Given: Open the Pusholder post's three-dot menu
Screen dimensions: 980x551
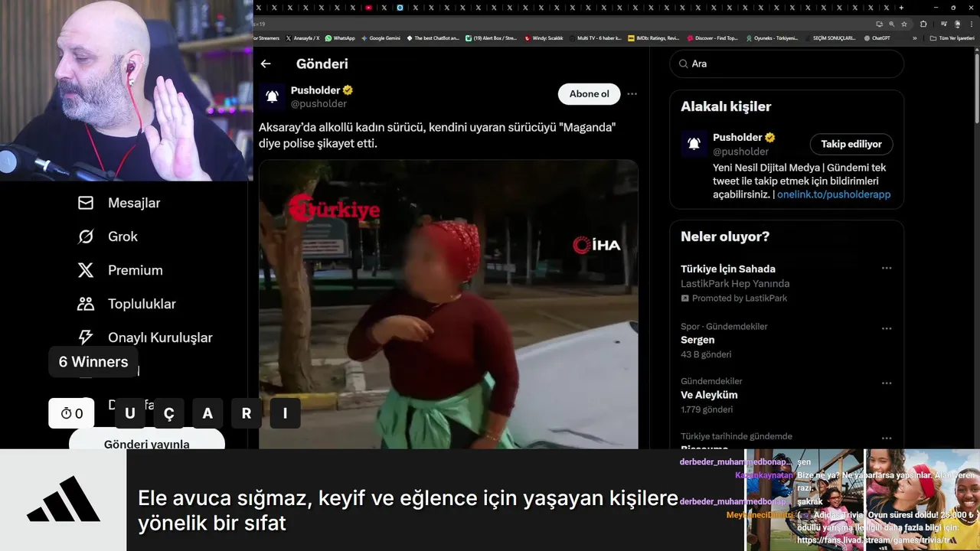Looking at the screenshot, I should coord(632,94).
